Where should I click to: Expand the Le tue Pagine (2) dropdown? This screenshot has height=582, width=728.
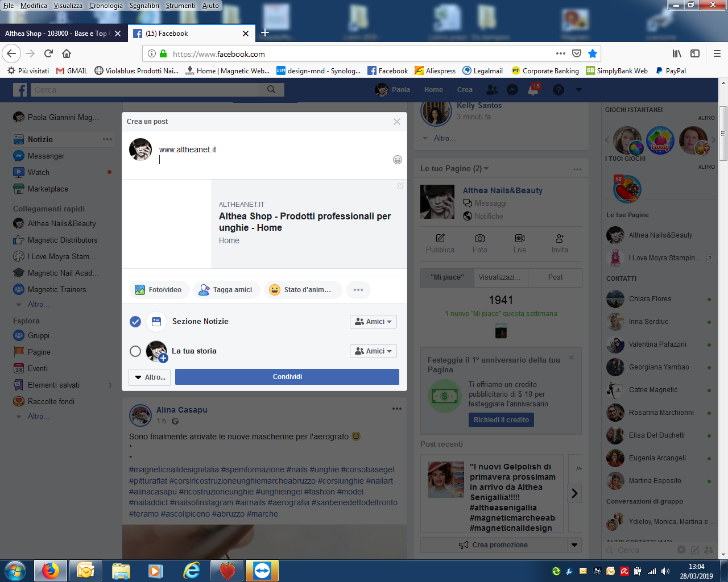[x=486, y=169]
